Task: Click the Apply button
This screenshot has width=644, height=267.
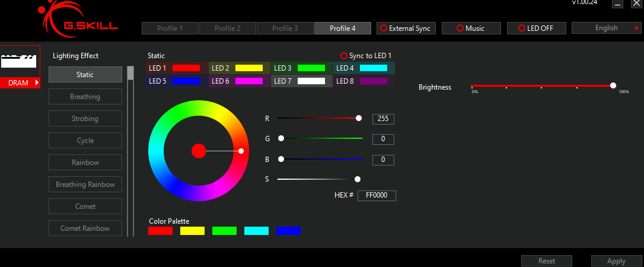Action: (x=616, y=261)
